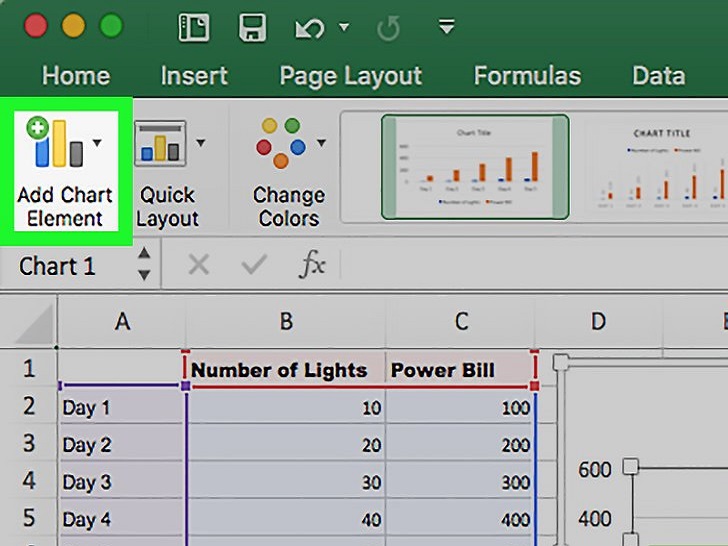Click the Change Colors palette icon
Image resolution: width=728 pixels, height=546 pixels.
click(x=281, y=143)
